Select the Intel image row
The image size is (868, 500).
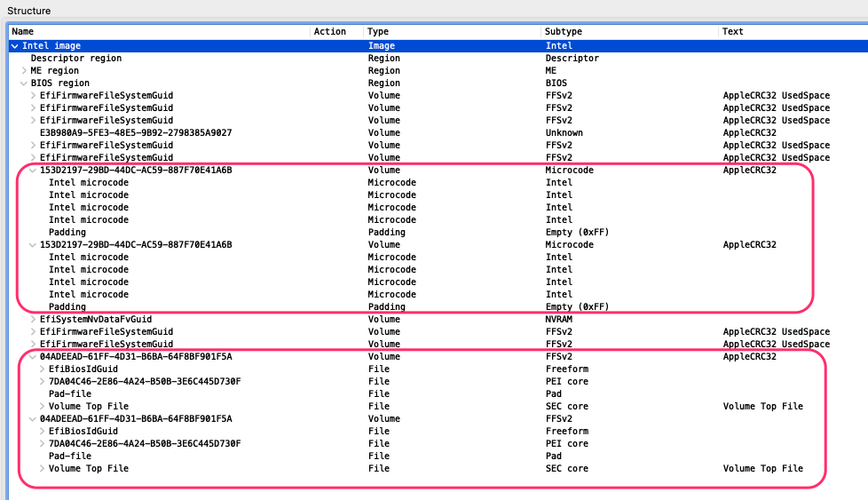pyautogui.click(x=438, y=46)
